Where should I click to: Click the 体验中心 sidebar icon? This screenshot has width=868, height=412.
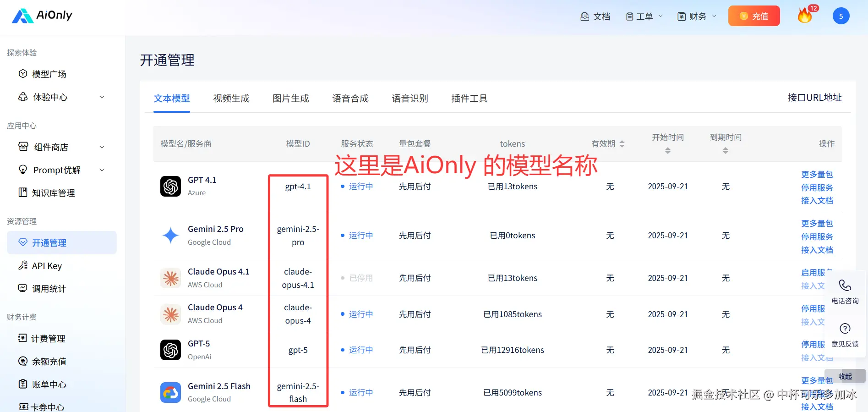(23, 97)
